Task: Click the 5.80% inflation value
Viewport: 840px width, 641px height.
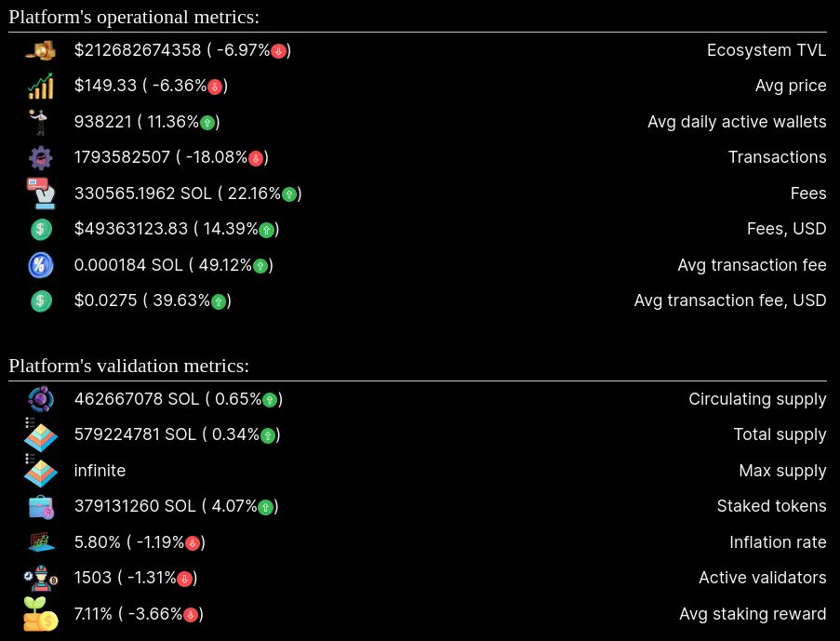Action: point(98,542)
